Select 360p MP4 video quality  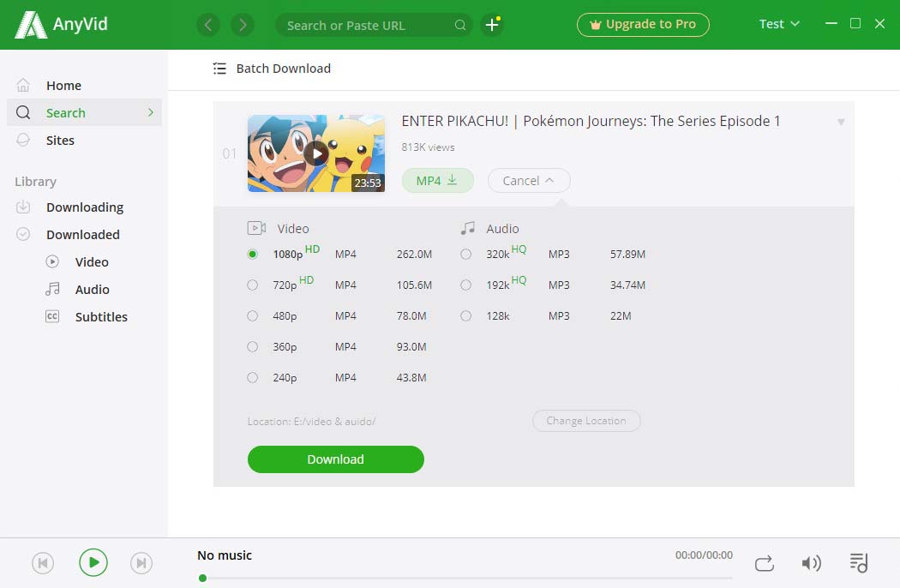[253, 347]
